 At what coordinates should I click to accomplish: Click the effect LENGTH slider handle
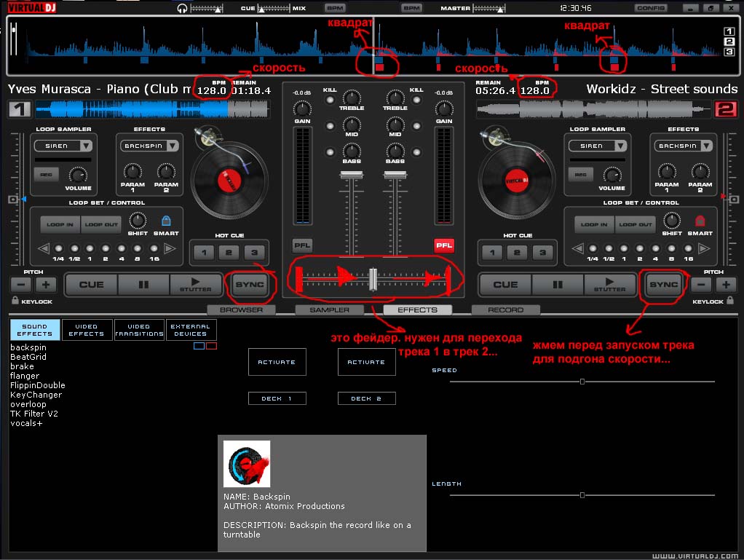582,495
